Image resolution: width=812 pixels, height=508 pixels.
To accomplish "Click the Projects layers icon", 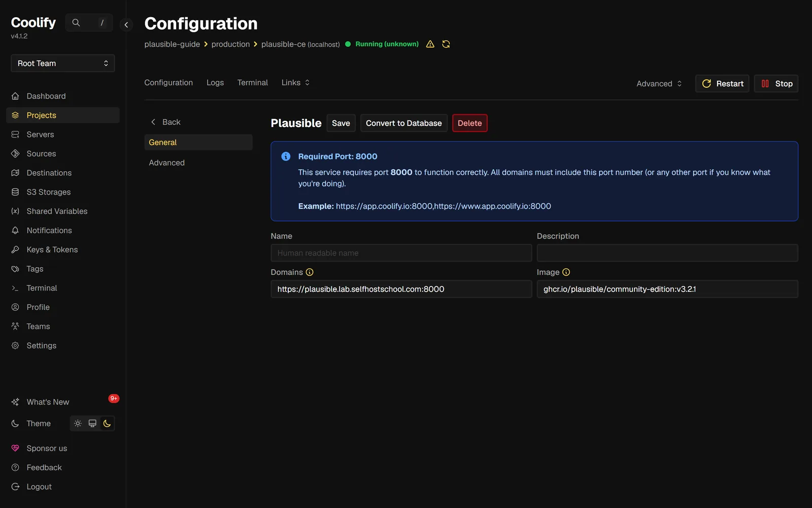I will click(x=15, y=115).
